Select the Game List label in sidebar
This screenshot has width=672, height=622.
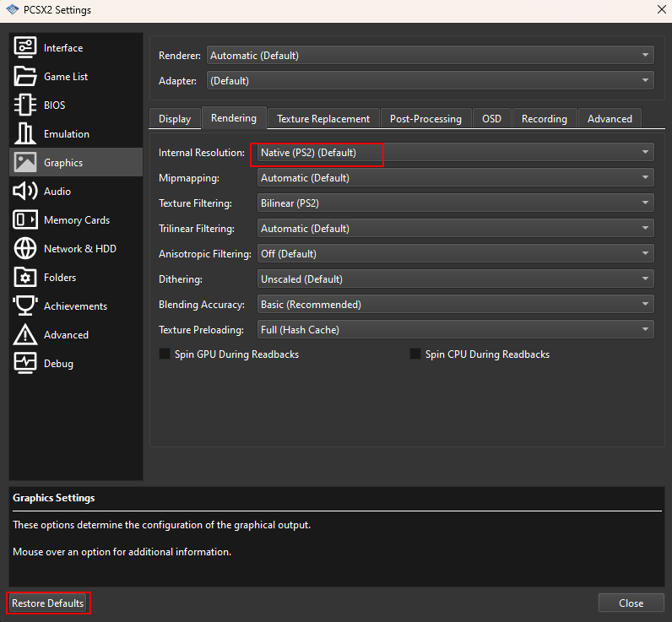66,77
